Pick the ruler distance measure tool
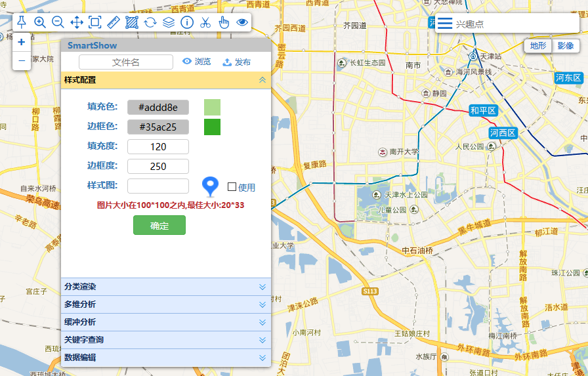 [x=114, y=22]
